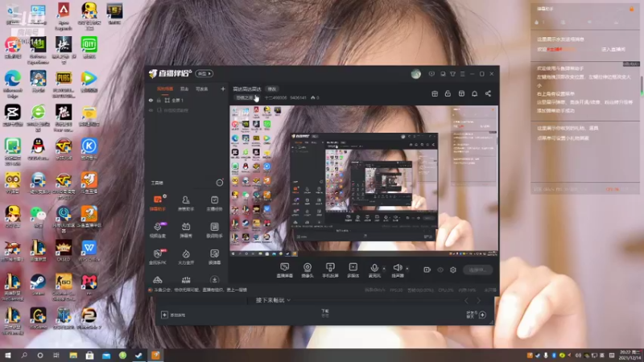Open the notification bell above preview

click(x=474, y=93)
